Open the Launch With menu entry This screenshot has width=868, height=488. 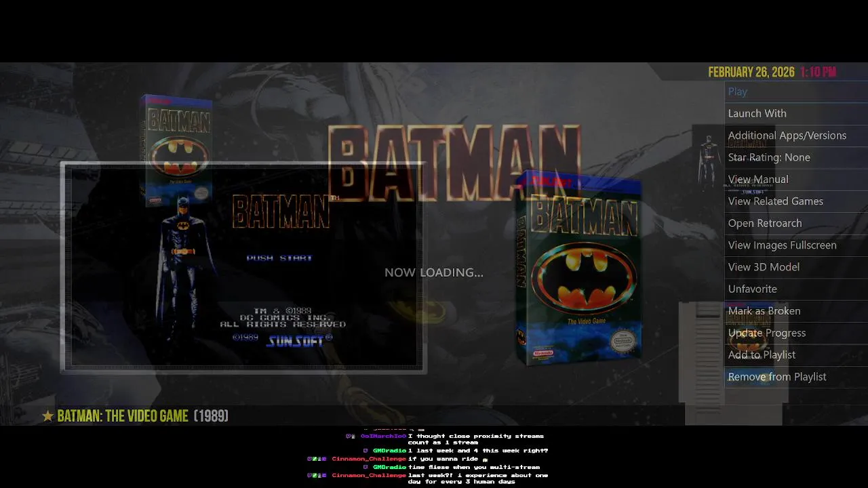pos(796,113)
